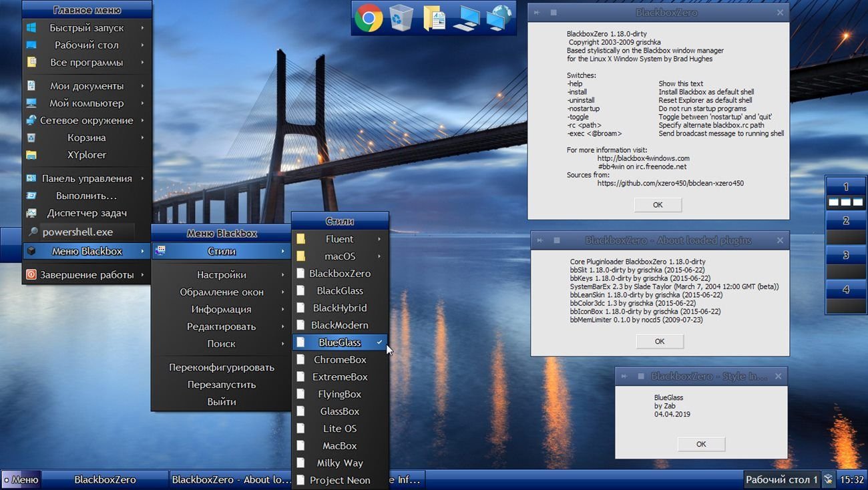Select the ChromeBox style entry
This screenshot has height=490, width=868.
pyautogui.click(x=340, y=360)
